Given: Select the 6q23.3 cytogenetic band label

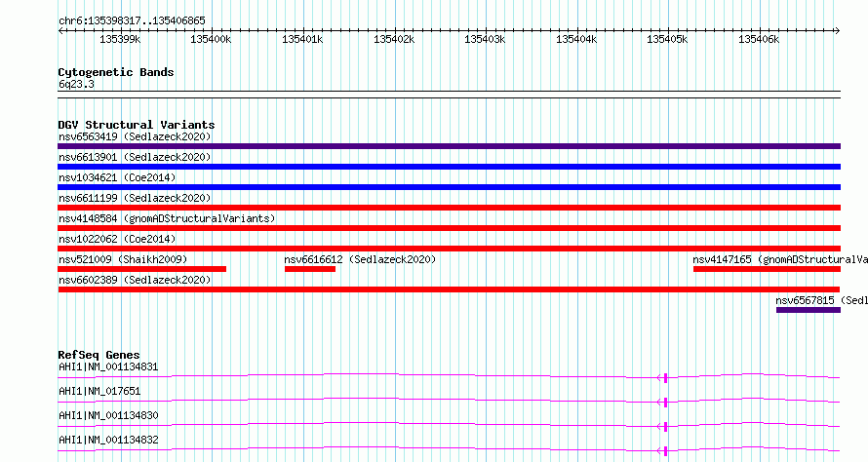Looking at the screenshot, I should tap(76, 84).
